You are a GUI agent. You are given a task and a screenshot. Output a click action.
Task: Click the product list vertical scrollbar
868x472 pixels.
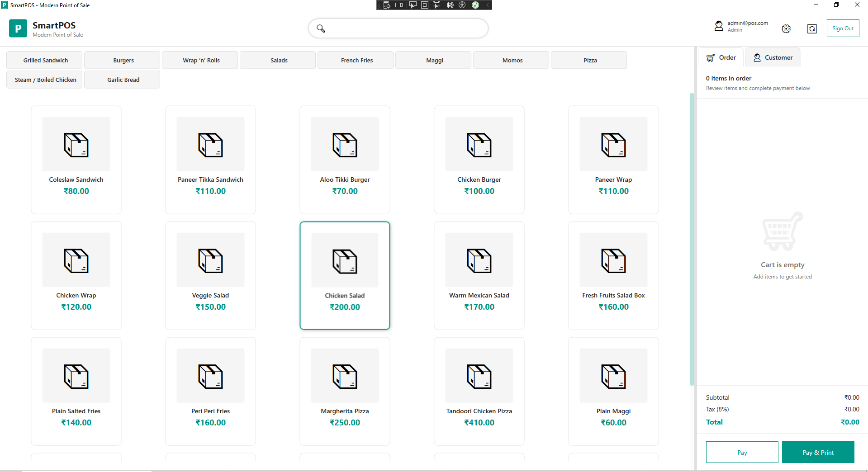[x=691, y=239]
